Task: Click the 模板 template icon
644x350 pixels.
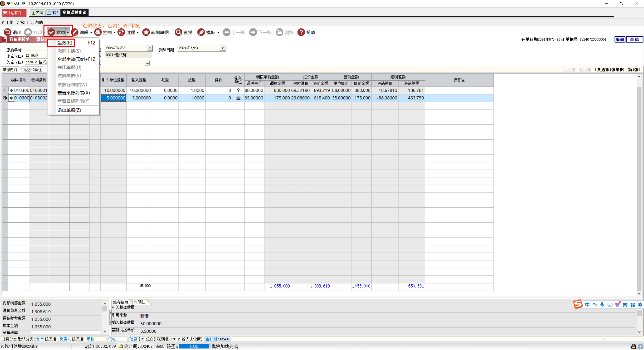Action: click(x=201, y=32)
